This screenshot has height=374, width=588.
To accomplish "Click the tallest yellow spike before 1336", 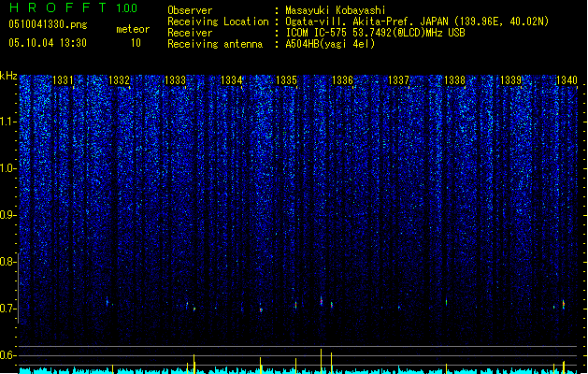I will click(x=321, y=361).
